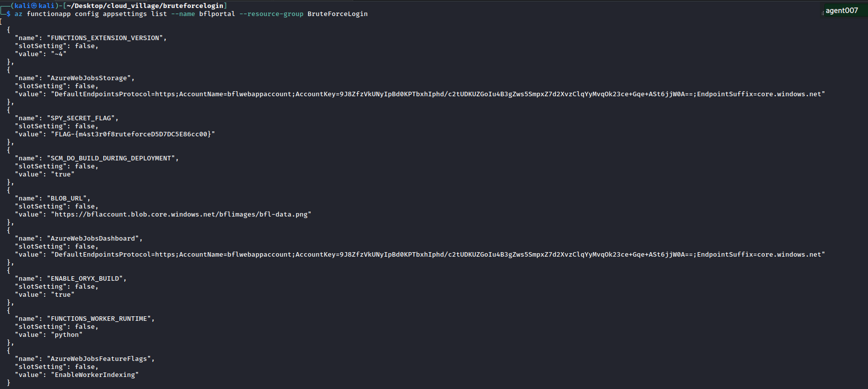Click the "~4" version value
The image size is (868, 389).
click(59, 54)
